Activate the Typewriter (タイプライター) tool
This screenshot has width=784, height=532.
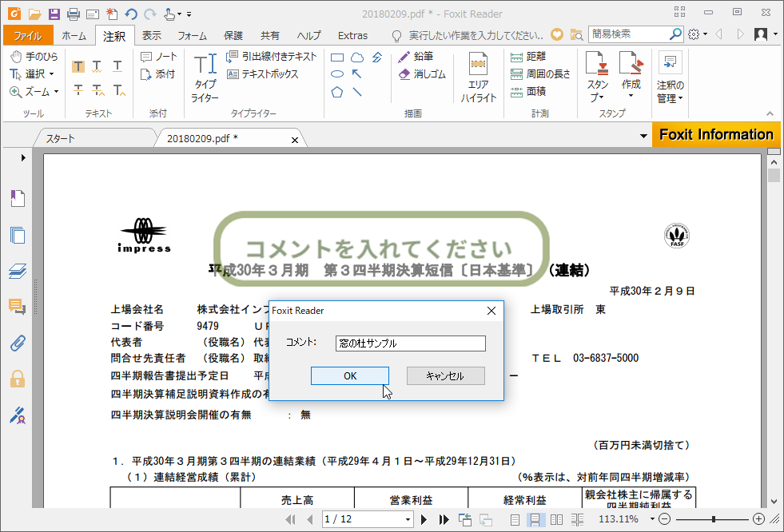coord(205,77)
